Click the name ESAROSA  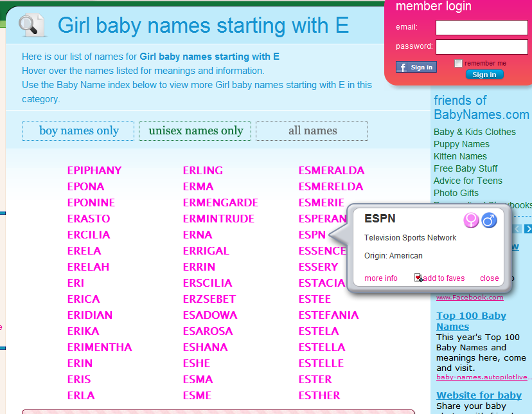[208, 331]
